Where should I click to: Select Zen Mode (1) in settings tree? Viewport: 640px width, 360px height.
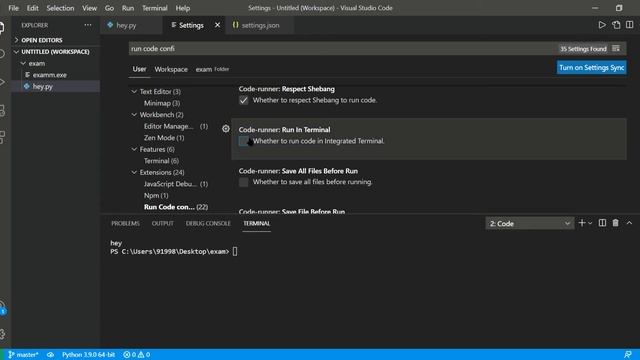click(x=164, y=138)
